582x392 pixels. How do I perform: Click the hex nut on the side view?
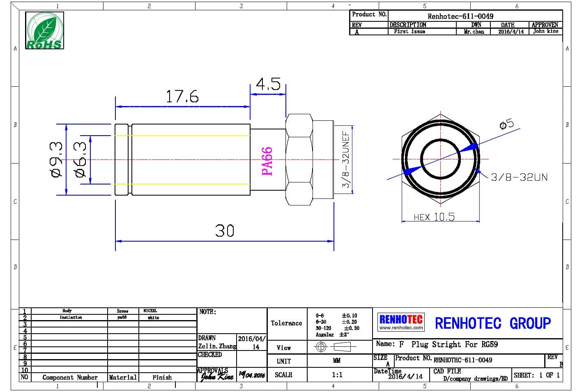[299, 159]
